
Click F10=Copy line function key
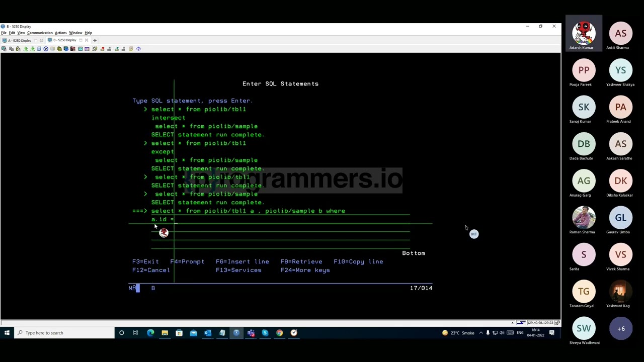coord(358,261)
